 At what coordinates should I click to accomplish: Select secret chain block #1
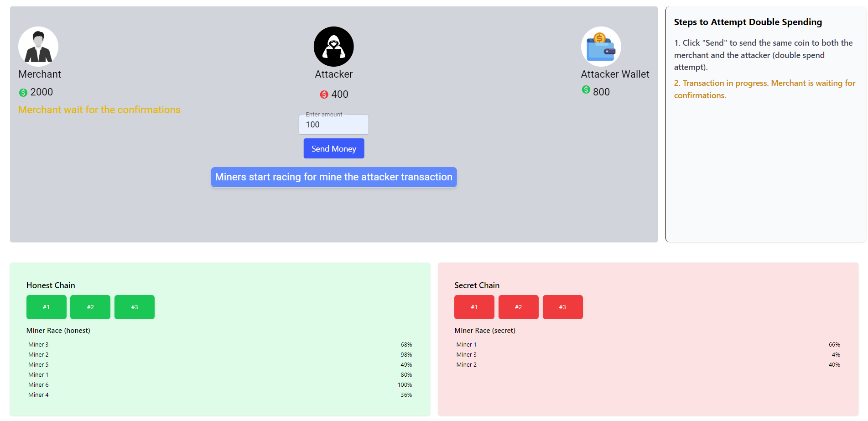(x=474, y=307)
